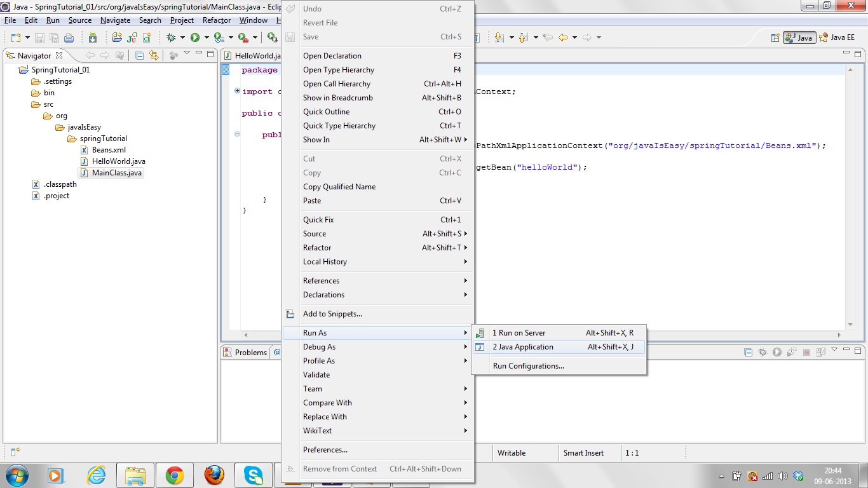Click the New Java Package icon
The width and height of the screenshot is (868, 488).
pyautogui.click(x=117, y=37)
